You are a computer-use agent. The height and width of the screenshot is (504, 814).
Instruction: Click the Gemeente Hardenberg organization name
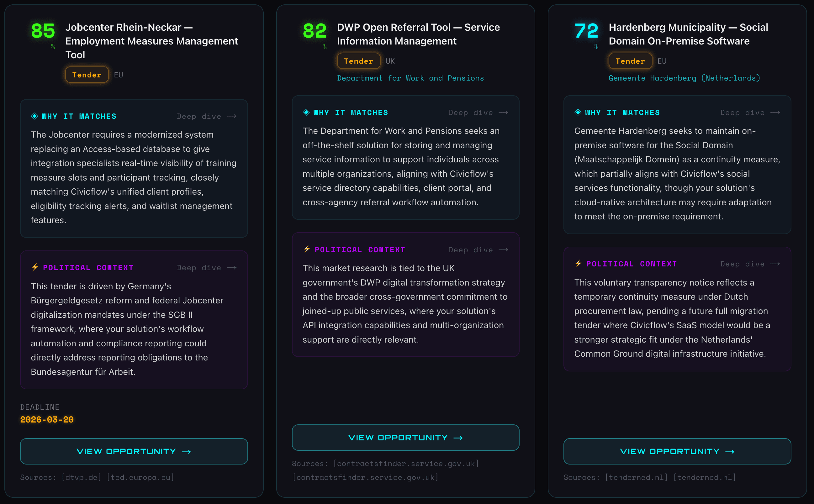point(684,78)
